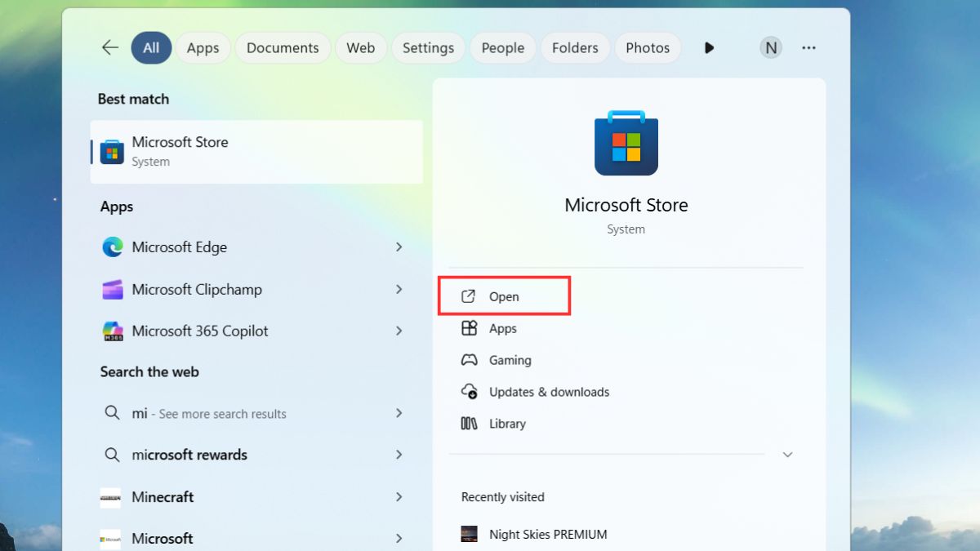980x551 pixels.
Task: Expand details for Microsoft Clipchamp
Action: tap(399, 289)
